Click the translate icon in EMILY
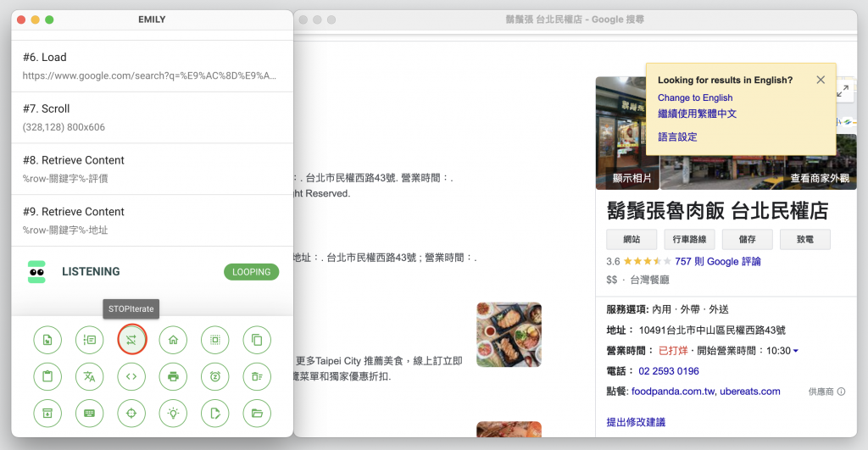Image resolution: width=868 pixels, height=450 pixels. [90, 376]
